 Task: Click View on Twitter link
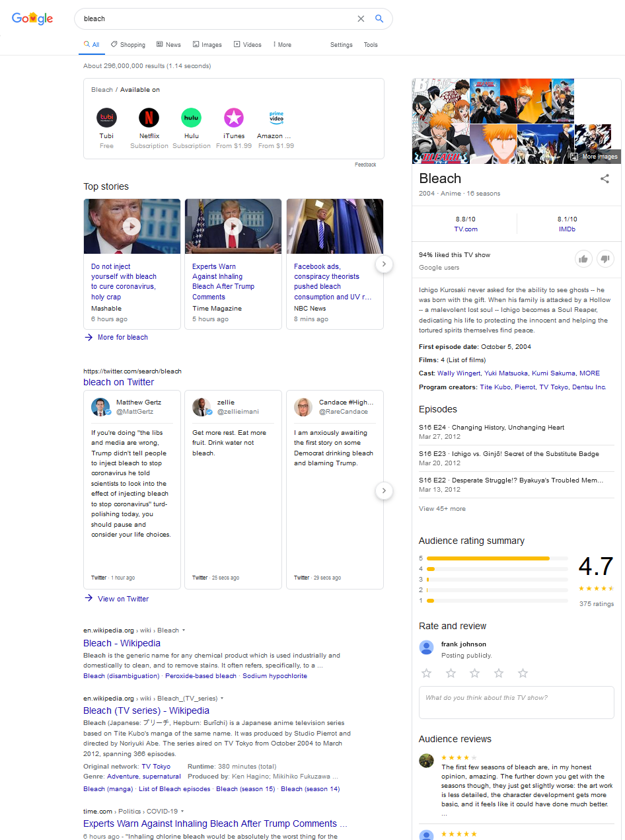click(116, 599)
